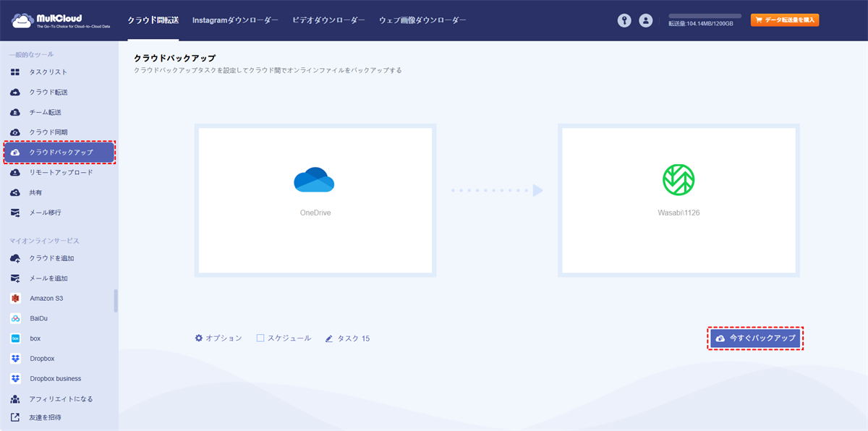Select タスクリスト menu label
Image resolution: width=868 pixels, height=431 pixels.
48,72
